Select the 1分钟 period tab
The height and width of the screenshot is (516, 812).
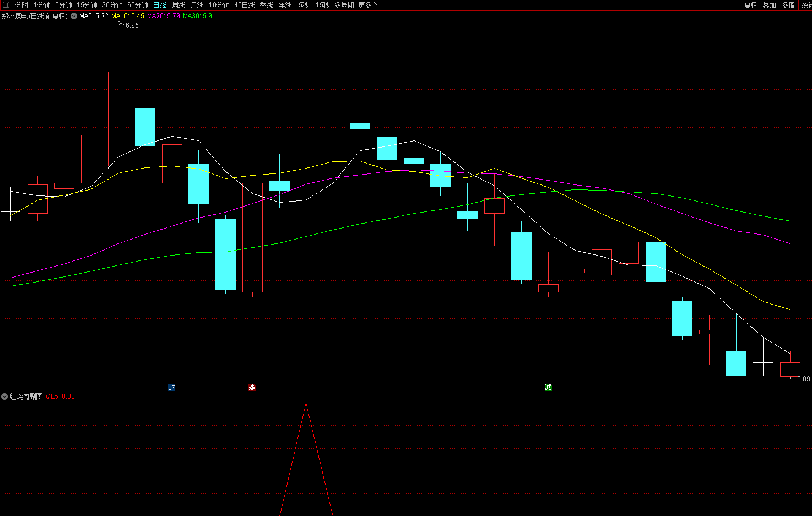[x=42, y=5]
